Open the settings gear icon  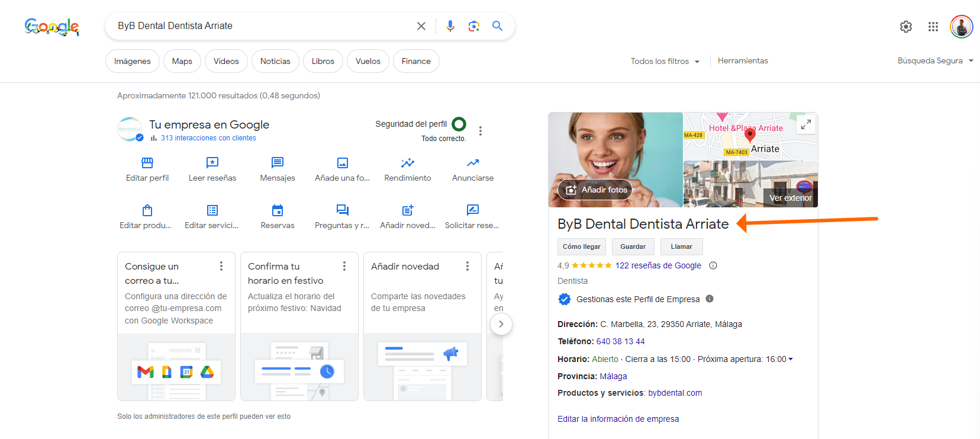(x=906, y=27)
